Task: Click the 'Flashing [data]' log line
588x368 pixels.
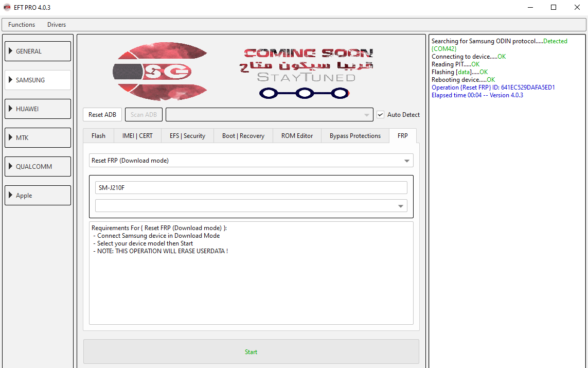Action: click(x=460, y=72)
